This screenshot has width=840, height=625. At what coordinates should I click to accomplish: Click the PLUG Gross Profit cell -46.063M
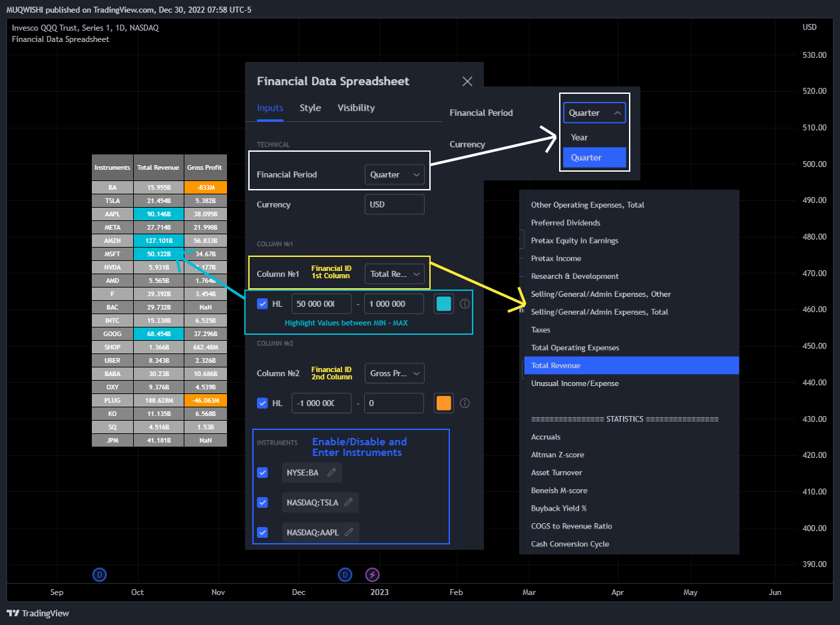tap(206, 400)
